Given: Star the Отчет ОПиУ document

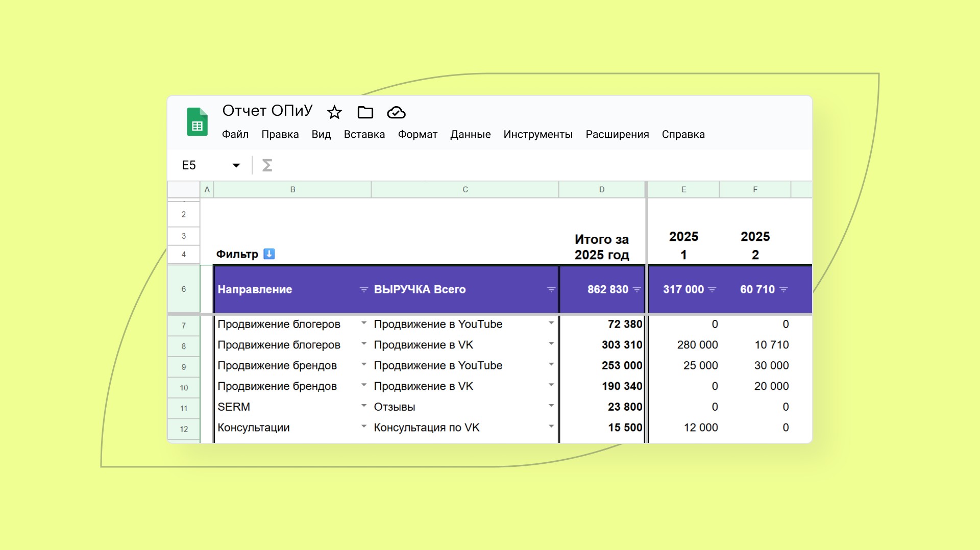Looking at the screenshot, I should point(334,112).
